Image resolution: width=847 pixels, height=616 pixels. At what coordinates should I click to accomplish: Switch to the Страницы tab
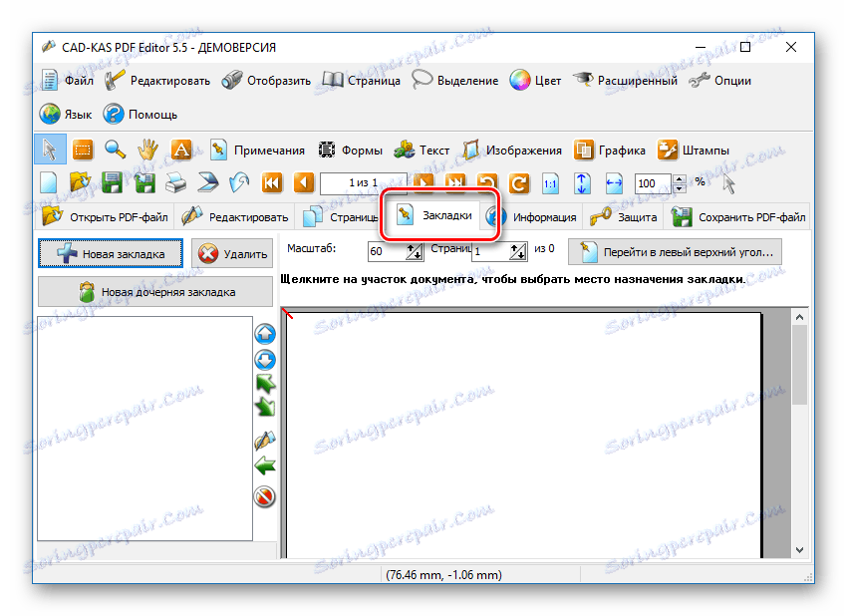(x=340, y=217)
